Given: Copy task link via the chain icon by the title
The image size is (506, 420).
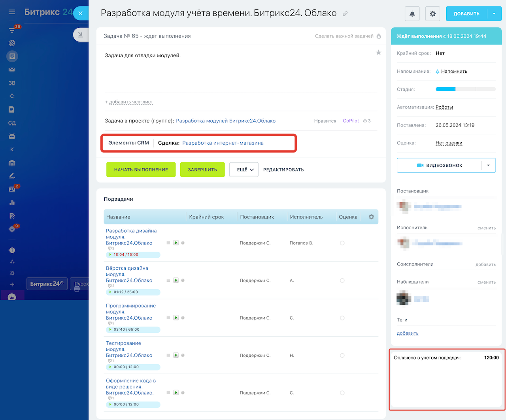Looking at the screenshot, I should click(345, 14).
